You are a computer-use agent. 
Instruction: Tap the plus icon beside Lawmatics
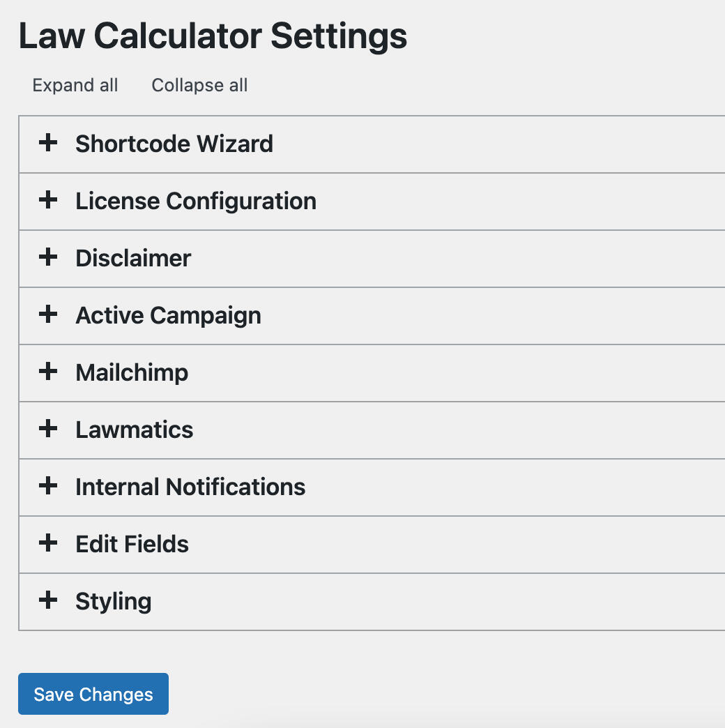[47, 430]
